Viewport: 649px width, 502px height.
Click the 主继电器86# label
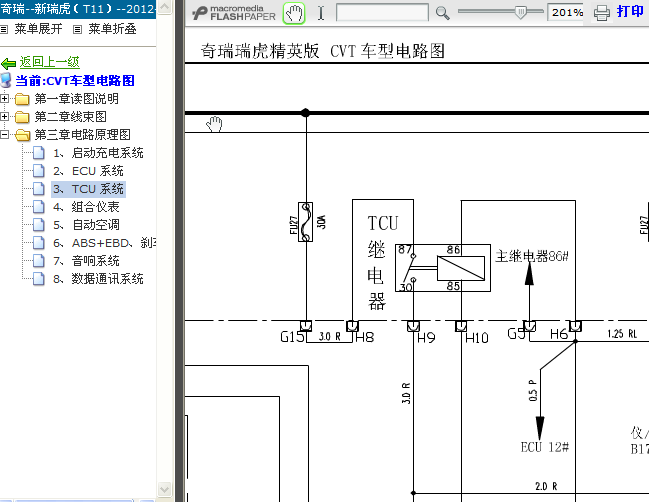[532, 256]
